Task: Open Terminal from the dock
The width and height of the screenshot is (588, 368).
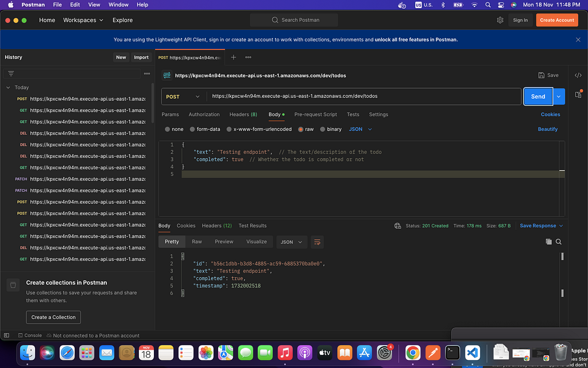Action: 452,352
